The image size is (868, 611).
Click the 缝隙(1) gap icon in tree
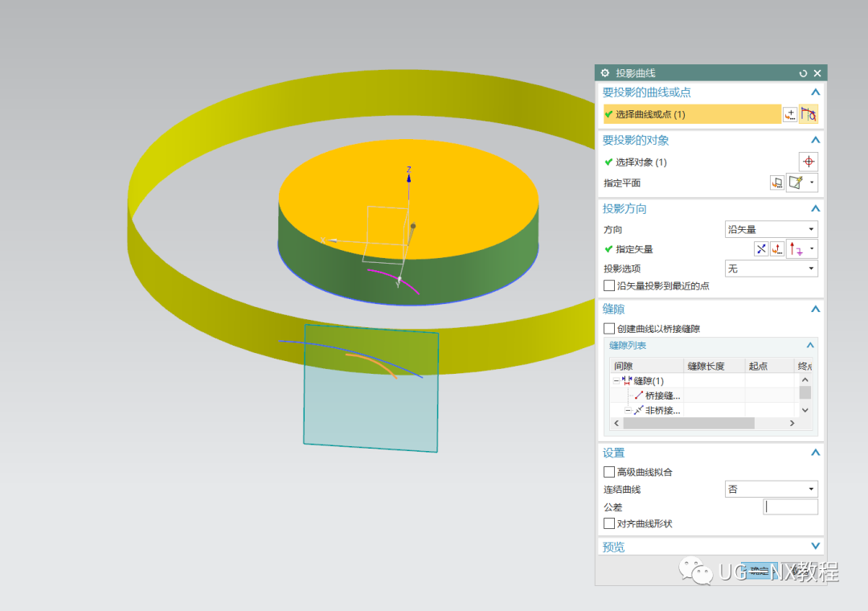point(627,381)
